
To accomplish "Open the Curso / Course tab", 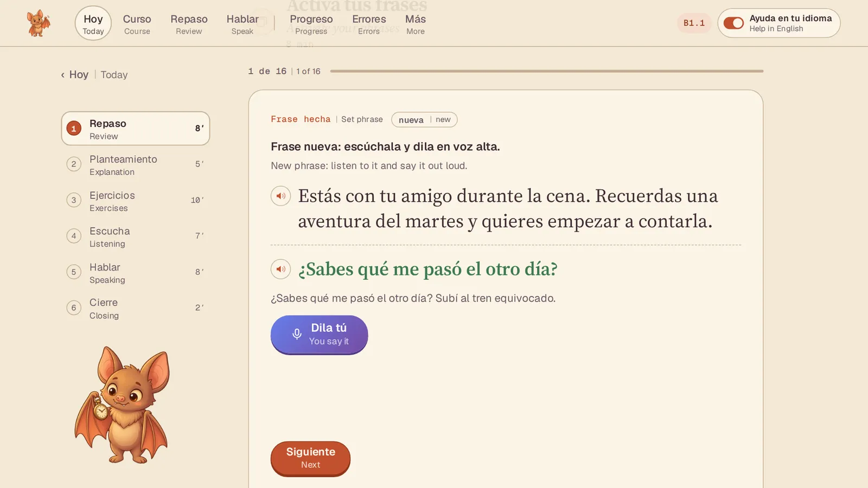I will coord(137,24).
